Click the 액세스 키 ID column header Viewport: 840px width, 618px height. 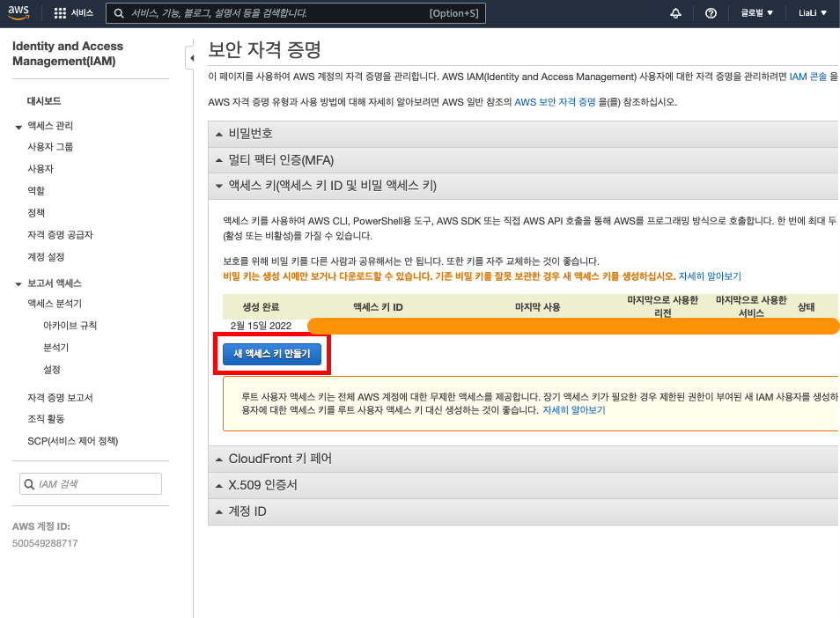(378, 307)
